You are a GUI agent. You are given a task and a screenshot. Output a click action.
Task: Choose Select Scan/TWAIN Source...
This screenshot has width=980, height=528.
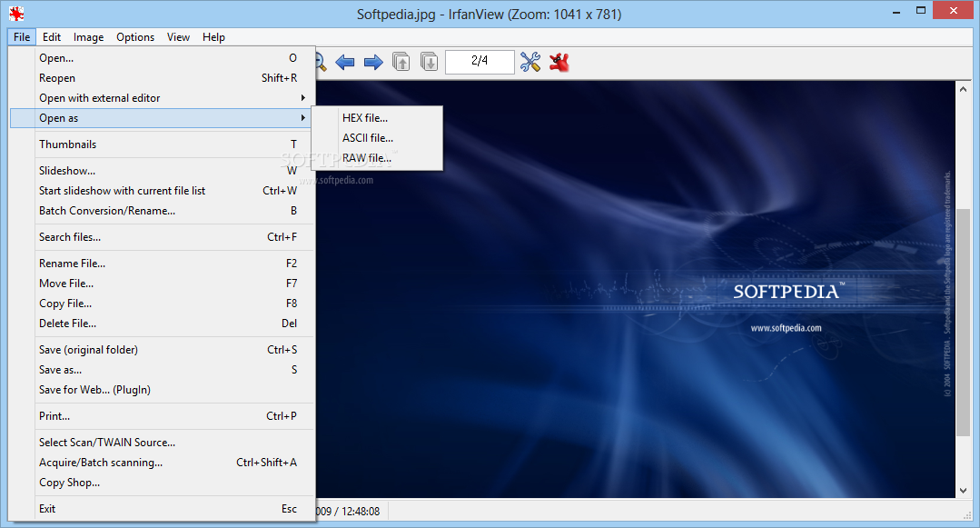[x=162, y=443]
